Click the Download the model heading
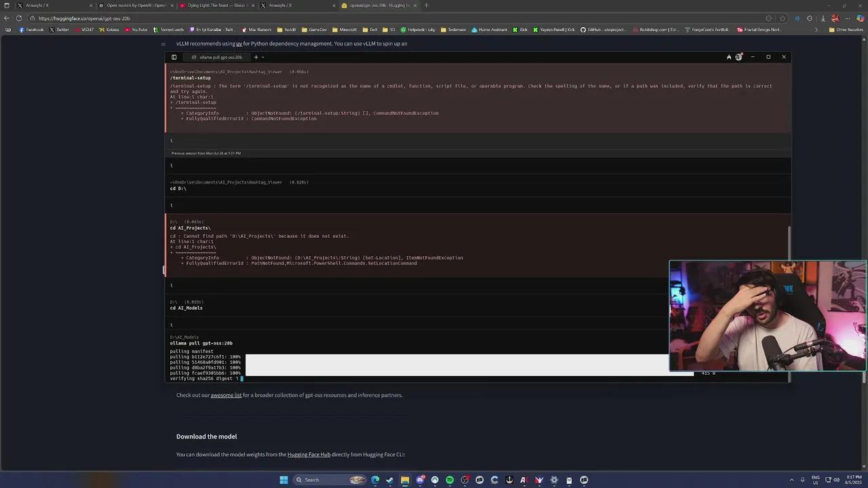This screenshot has width=868, height=488. 206,436
